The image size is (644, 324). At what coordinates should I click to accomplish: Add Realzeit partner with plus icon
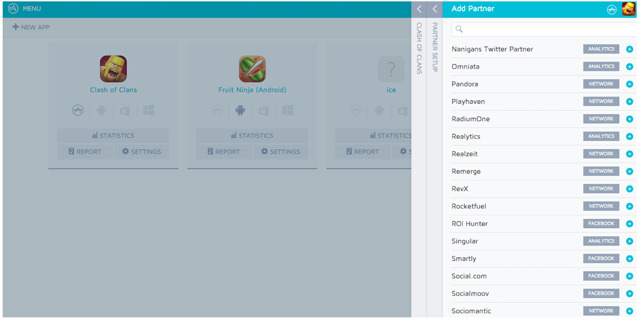(x=629, y=154)
